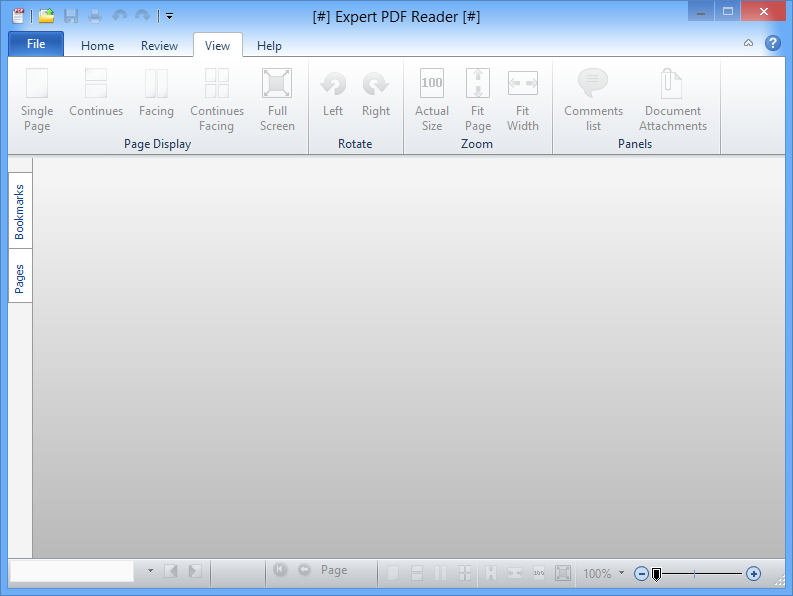Screen dimensions: 793x596
Task: Go to first page in status bar
Action: [x=280, y=570]
